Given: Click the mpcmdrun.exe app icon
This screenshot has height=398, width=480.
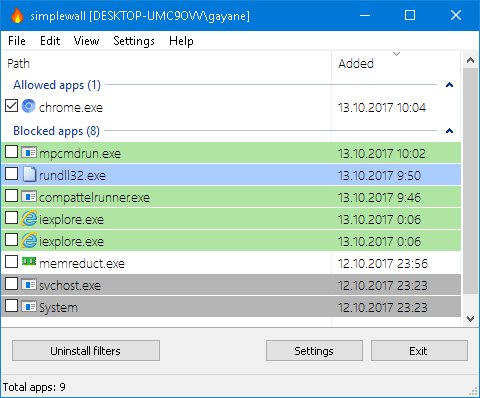Looking at the screenshot, I should (29, 153).
